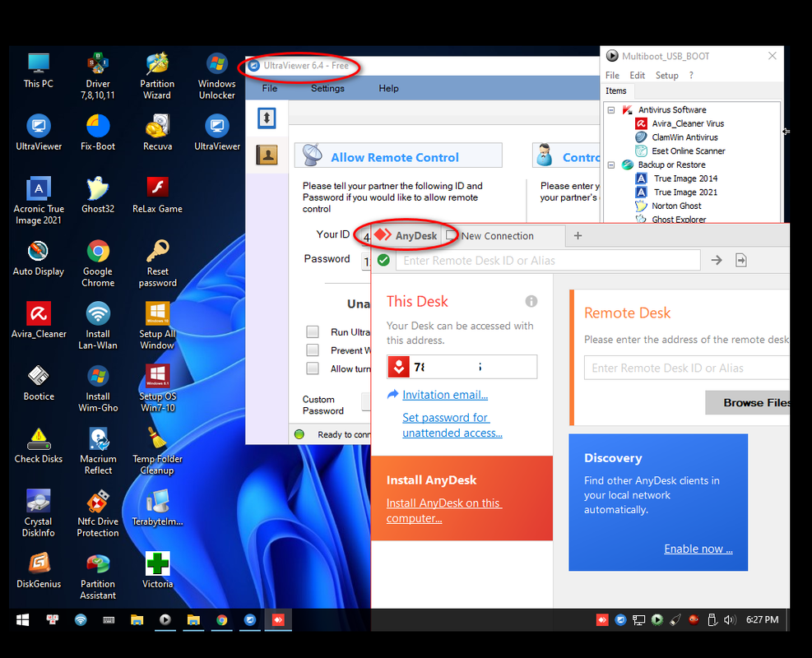Image resolution: width=812 pixels, height=658 pixels.
Task: Select ClamWin Antivirus in the tree
Action: [x=684, y=137]
